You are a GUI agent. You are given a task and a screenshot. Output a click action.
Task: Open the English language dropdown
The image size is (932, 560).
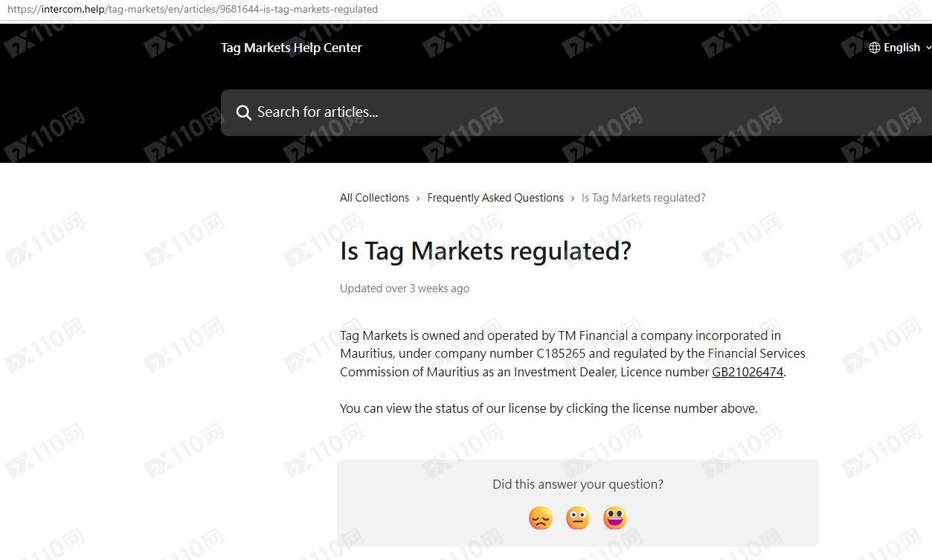click(900, 48)
